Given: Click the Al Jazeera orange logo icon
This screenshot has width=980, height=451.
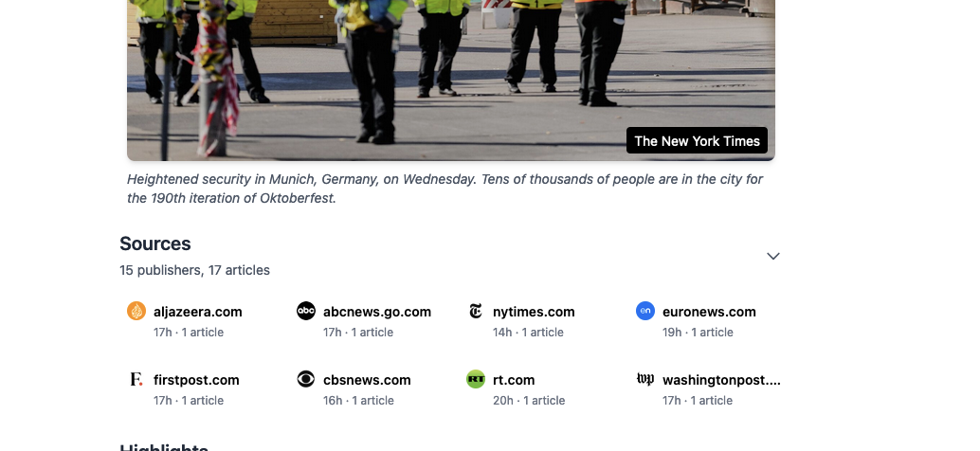Looking at the screenshot, I should (136, 311).
